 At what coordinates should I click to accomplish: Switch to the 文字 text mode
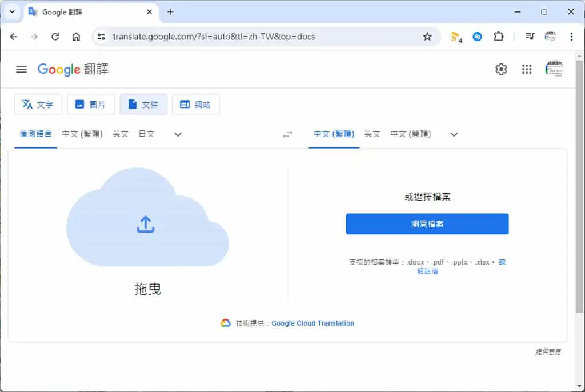click(x=38, y=104)
